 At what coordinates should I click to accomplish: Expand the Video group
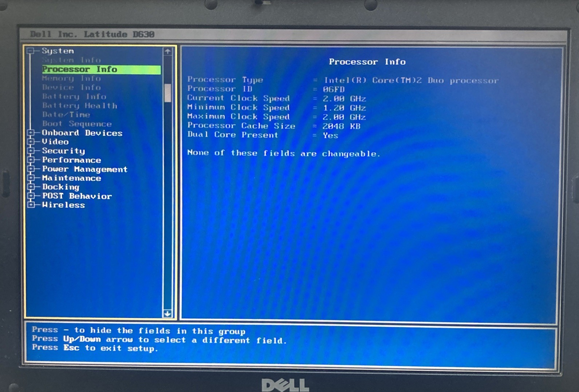click(x=31, y=142)
